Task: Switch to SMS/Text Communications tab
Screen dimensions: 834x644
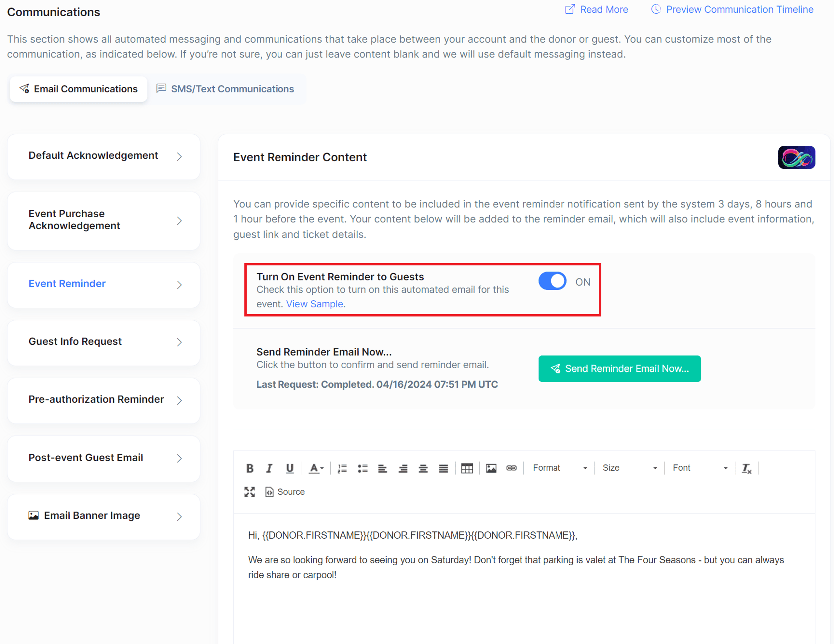Action: (226, 89)
